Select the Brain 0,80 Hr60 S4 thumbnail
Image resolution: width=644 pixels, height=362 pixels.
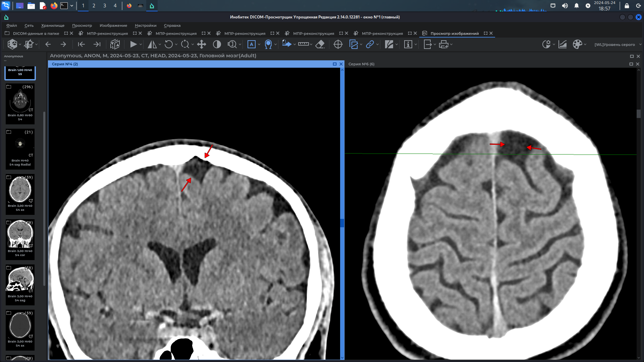point(20,103)
